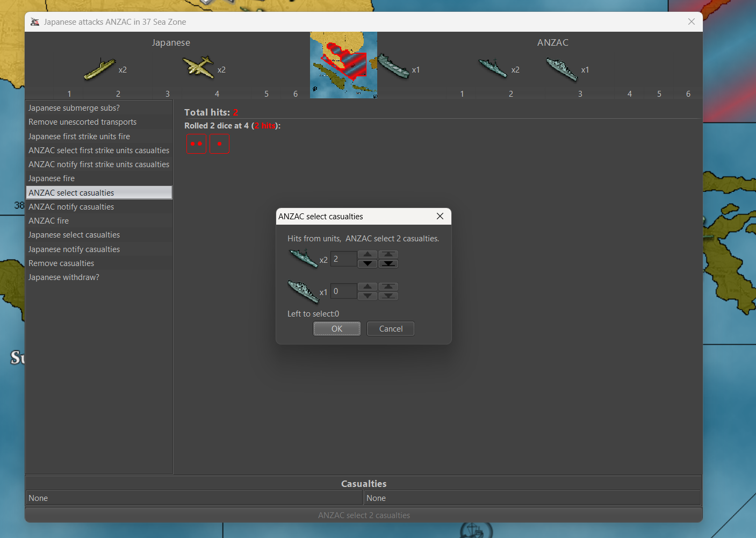
Task: Click the second red die showing one pip
Action: point(219,144)
